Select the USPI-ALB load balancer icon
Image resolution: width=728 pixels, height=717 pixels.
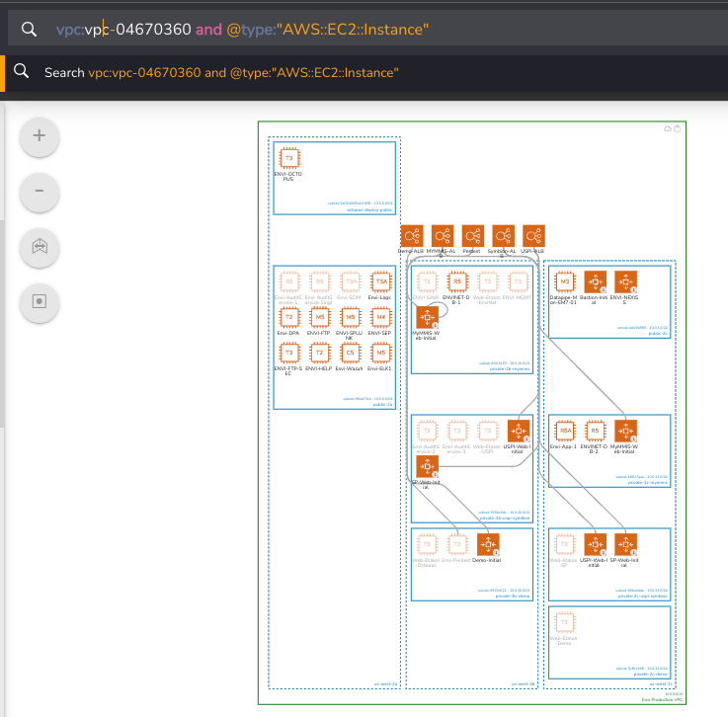coord(533,236)
